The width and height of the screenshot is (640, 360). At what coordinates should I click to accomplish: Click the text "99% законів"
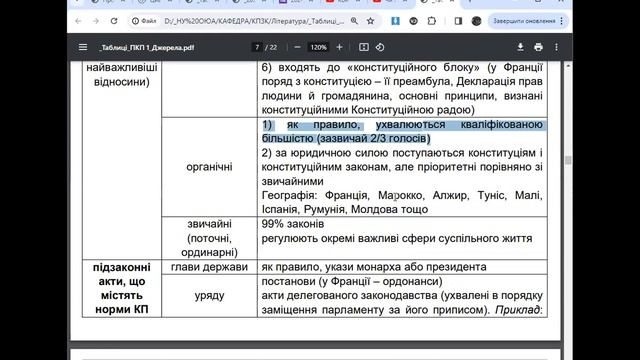click(x=293, y=224)
